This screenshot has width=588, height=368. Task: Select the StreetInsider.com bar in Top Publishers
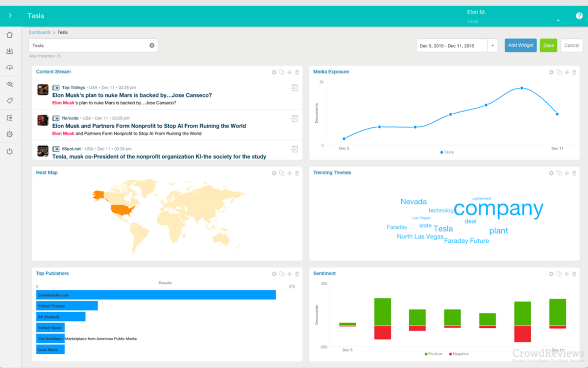(156, 295)
